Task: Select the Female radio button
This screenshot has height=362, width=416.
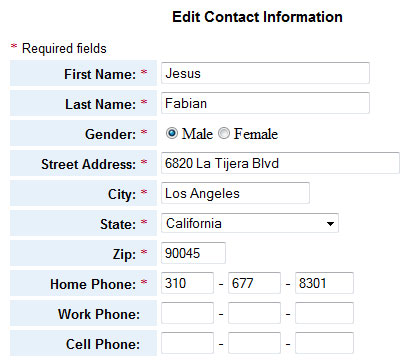Action: (x=224, y=133)
